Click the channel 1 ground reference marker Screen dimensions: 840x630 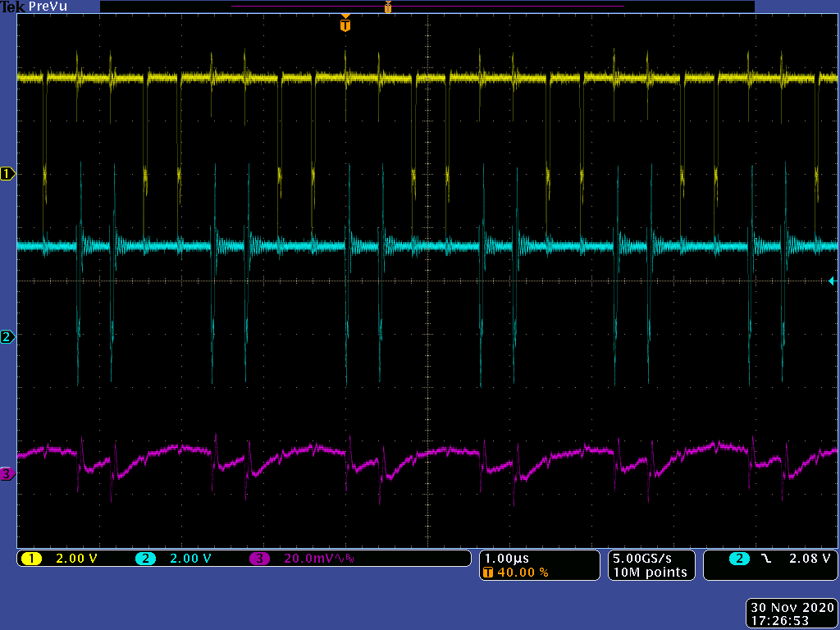click(x=7, y=174)
